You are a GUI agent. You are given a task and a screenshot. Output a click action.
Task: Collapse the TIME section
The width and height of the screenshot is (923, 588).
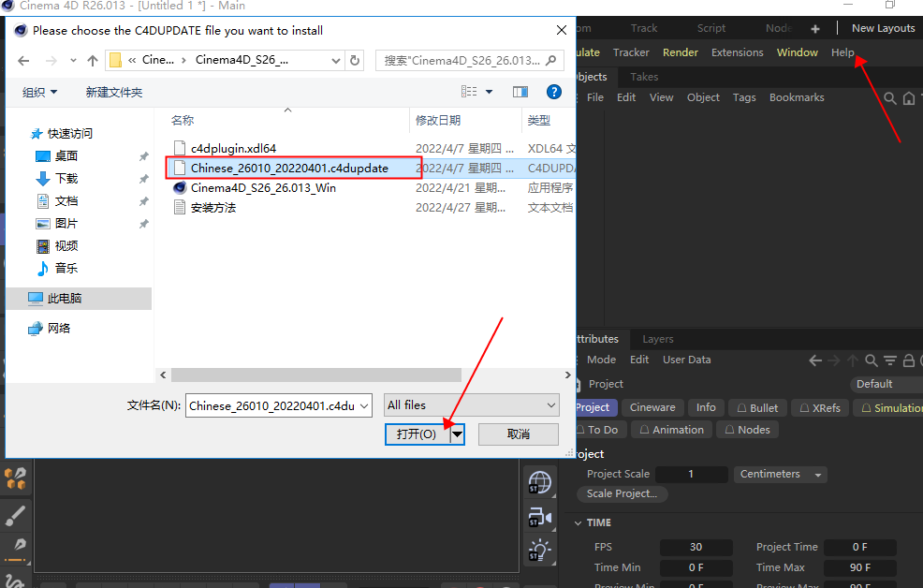[579, 522]
